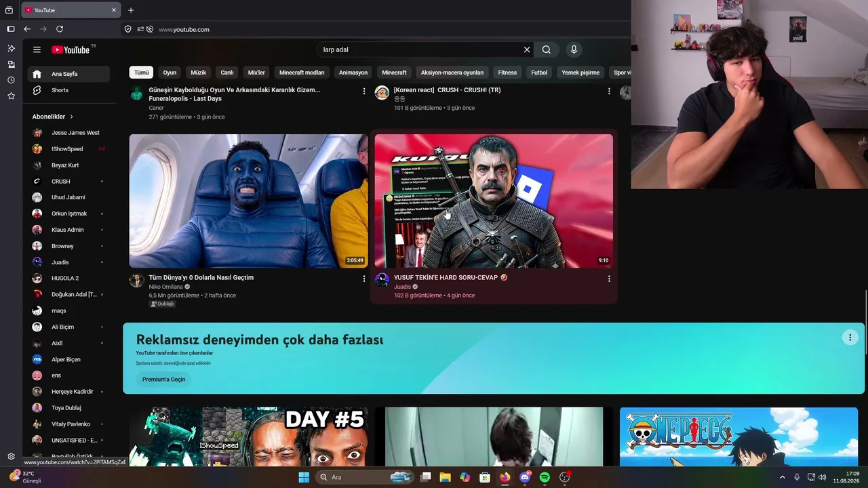The height and width of the screenshot is (488, 868).
Task: Open the Premium banner three-dot menu
Action: [x=850, y=338]
